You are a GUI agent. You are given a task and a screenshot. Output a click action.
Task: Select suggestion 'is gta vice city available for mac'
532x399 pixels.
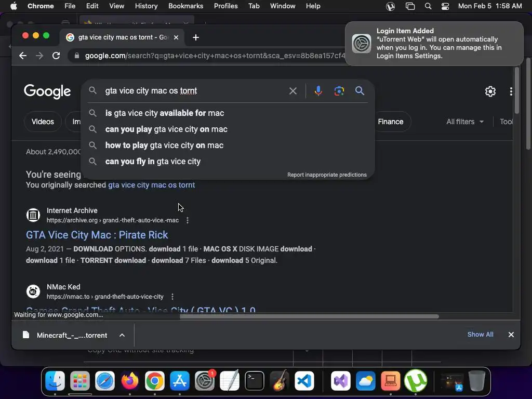[x=228, y=113]
